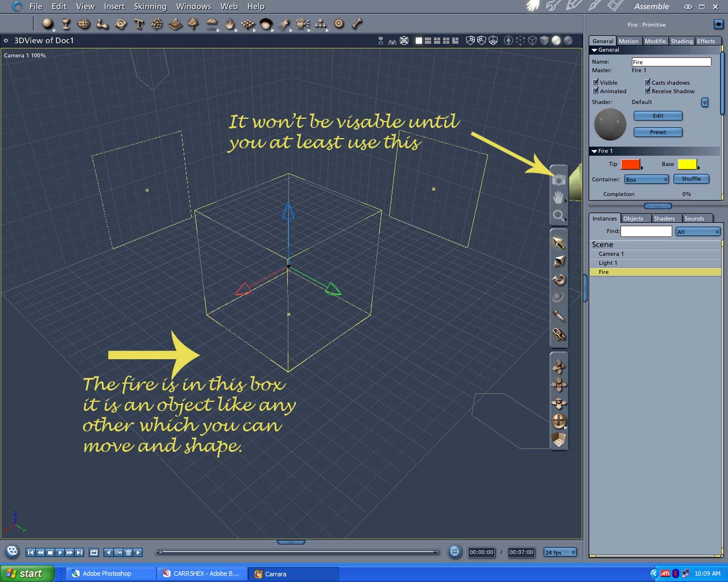Disable the Receive Shadow checkbox

[647, 90]
